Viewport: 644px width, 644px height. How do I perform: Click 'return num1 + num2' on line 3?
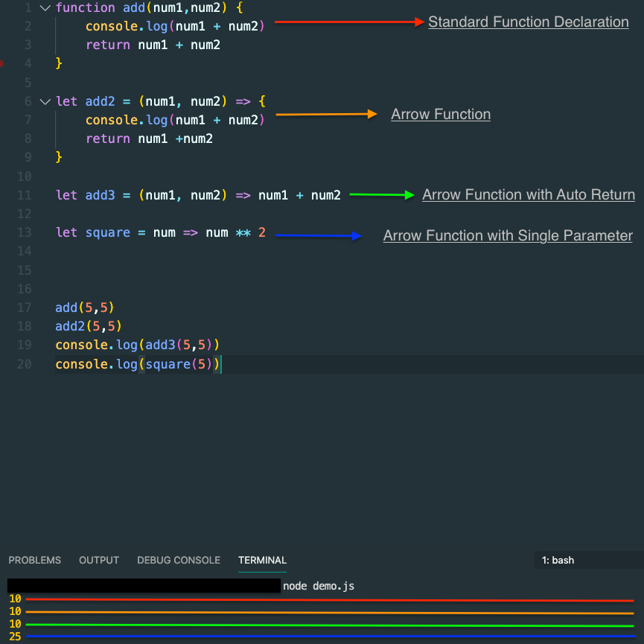click(x=153, y=45)
